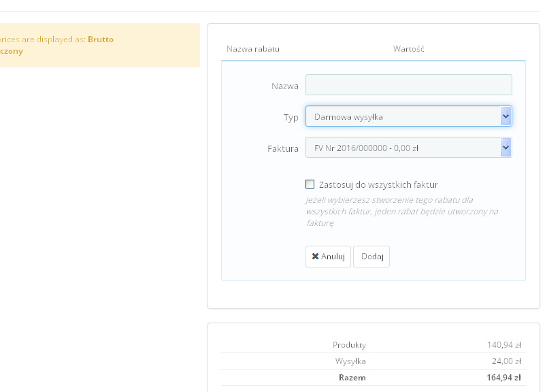Click the 'Wartość' column header
Screen dimensions: 547x392
pyautogui.click(x=409, y=49)
